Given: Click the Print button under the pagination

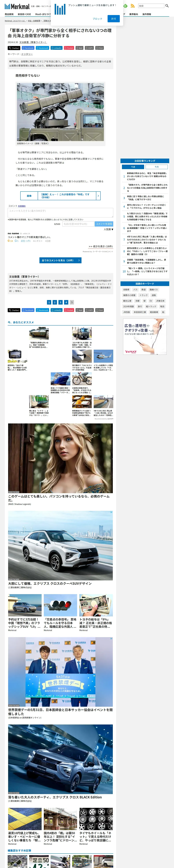Looking at the screenshot, I should (x=99, y=310).
